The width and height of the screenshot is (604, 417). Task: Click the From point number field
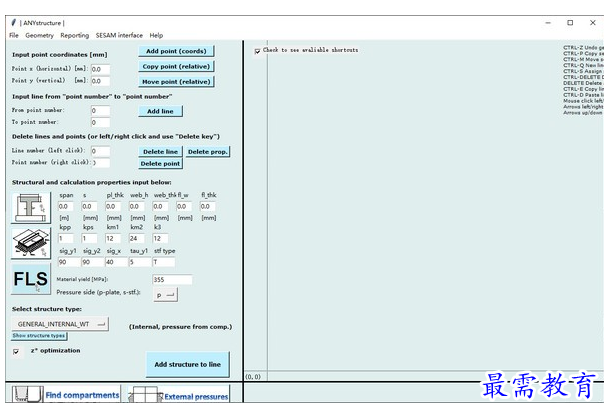[100, 111]
